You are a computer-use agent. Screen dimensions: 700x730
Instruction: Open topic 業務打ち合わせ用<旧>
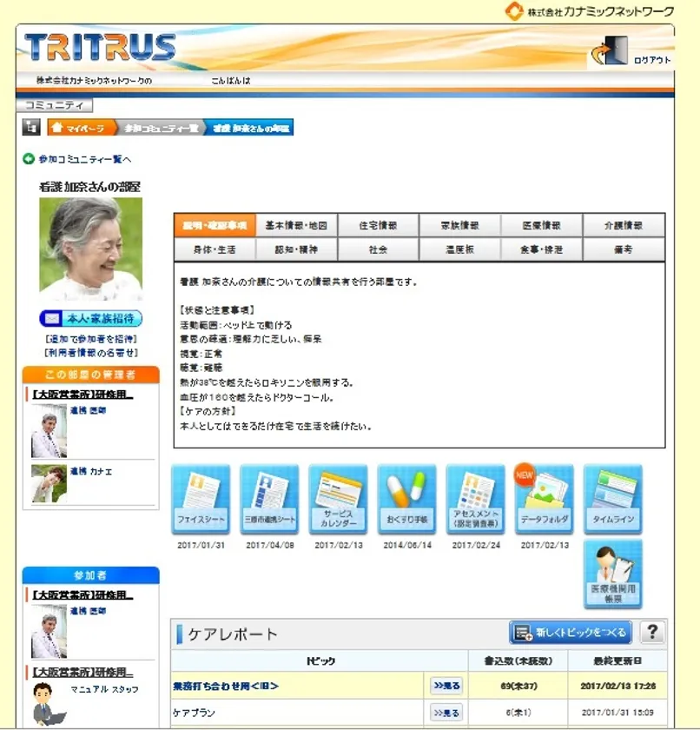[226, 686]
